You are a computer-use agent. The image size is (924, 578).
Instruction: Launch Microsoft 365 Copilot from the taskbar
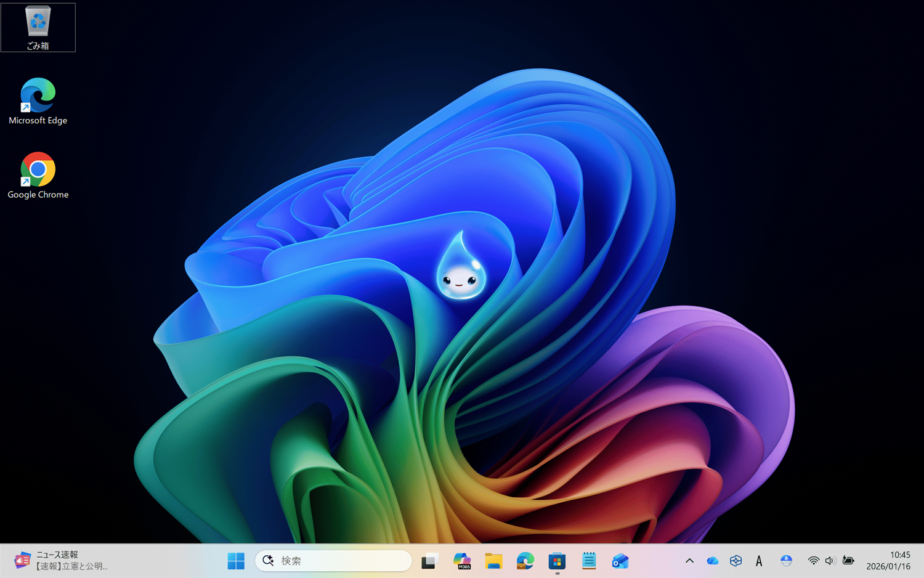pyautogui.click(x=461, y=561)
